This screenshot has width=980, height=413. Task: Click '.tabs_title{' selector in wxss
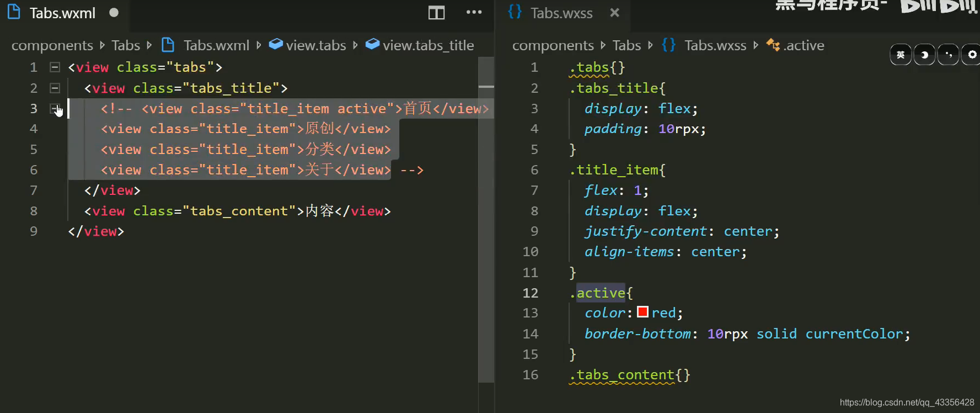[x=618, y=88]
